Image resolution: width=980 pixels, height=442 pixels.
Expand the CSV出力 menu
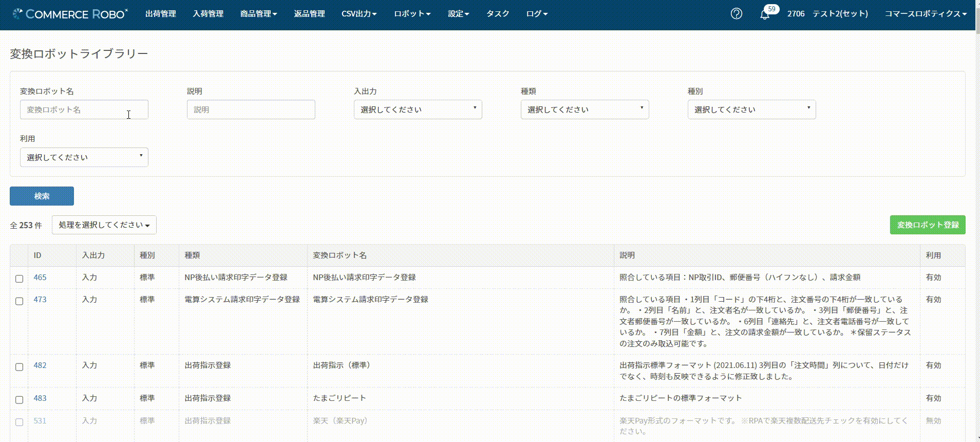point(359,14)
